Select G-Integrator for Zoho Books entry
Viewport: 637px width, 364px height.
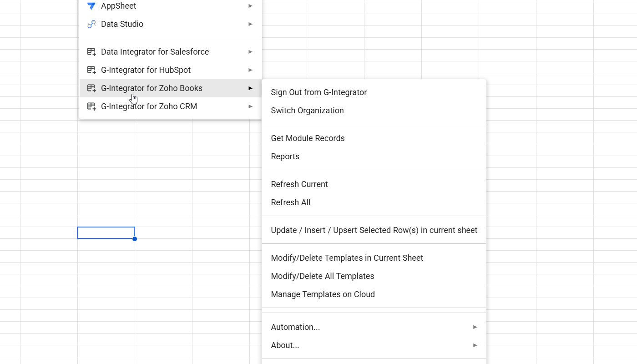(171, 88)
